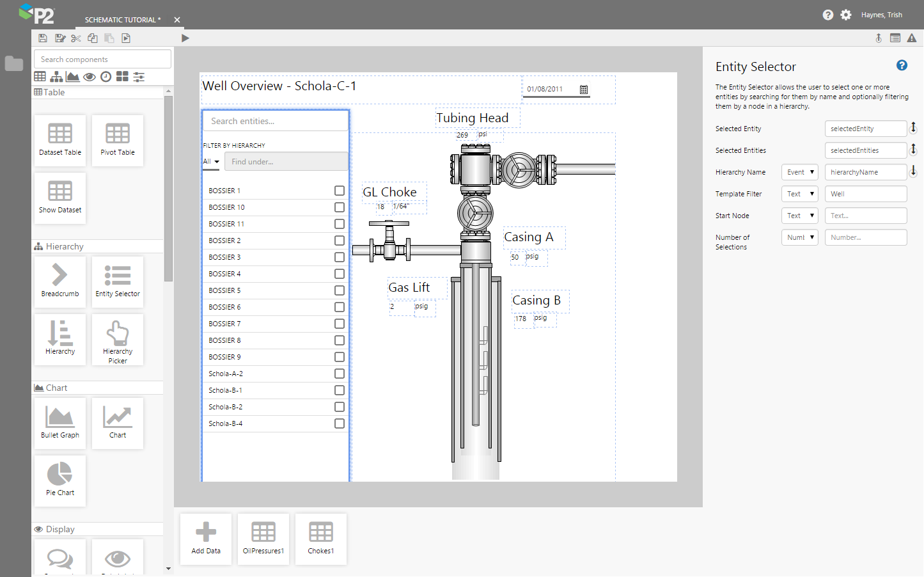Pick the Breadcrumb component

[60, 281]
